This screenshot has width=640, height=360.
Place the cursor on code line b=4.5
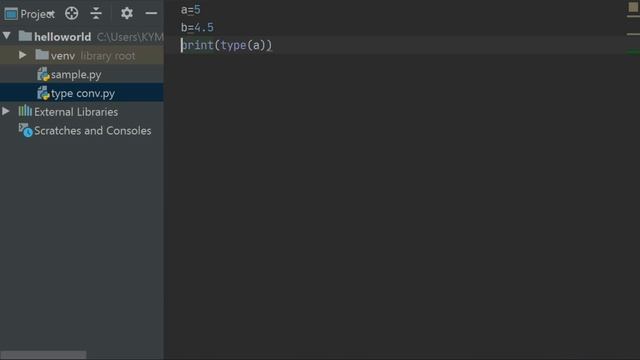[x=197, y=27]
